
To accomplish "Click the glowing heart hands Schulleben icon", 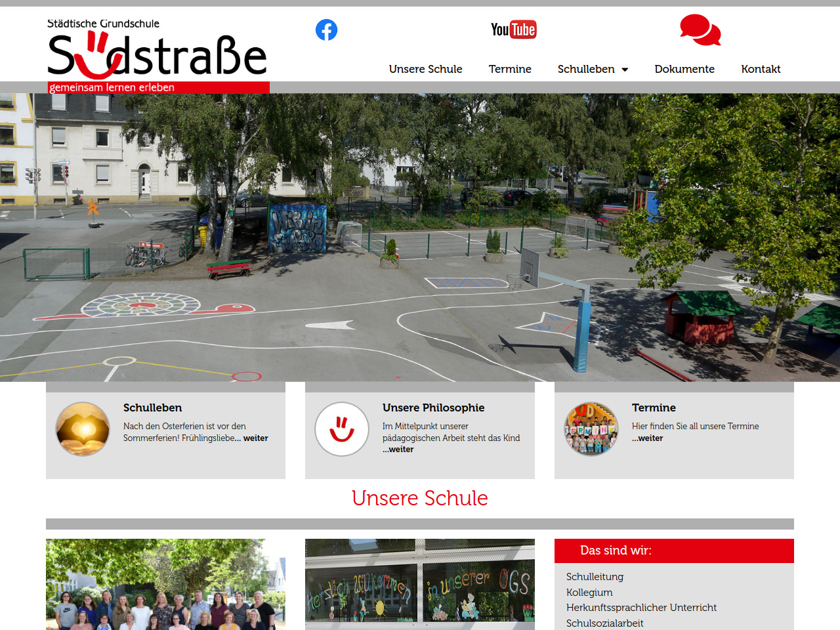I will point(83,429).
